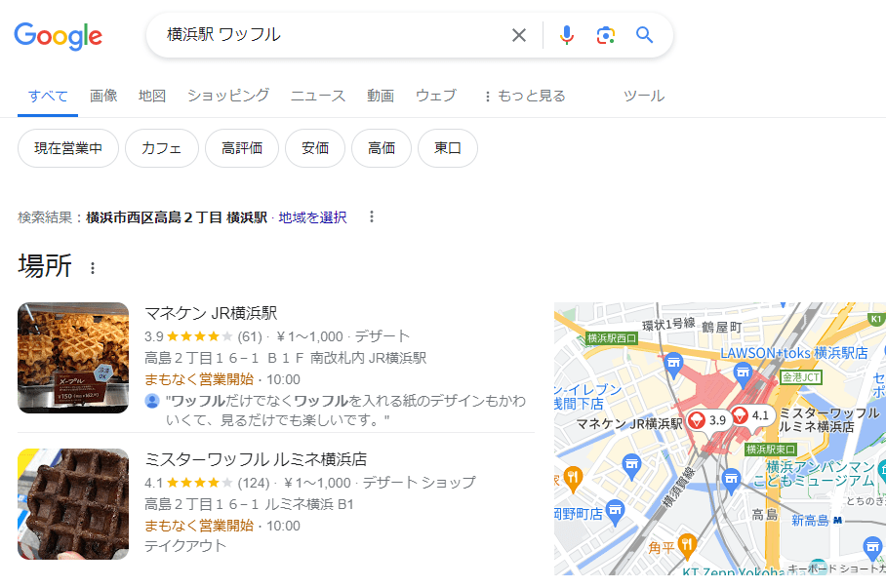Screen dimensions: 886x588
Task: Open the three-dot menu next to 場所
Action: (x=93, y=268)
